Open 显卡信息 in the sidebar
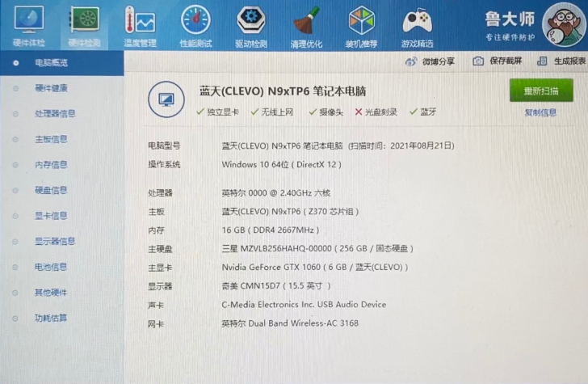The height and width of the screenshot is (384, 588). tap(51, 216)
